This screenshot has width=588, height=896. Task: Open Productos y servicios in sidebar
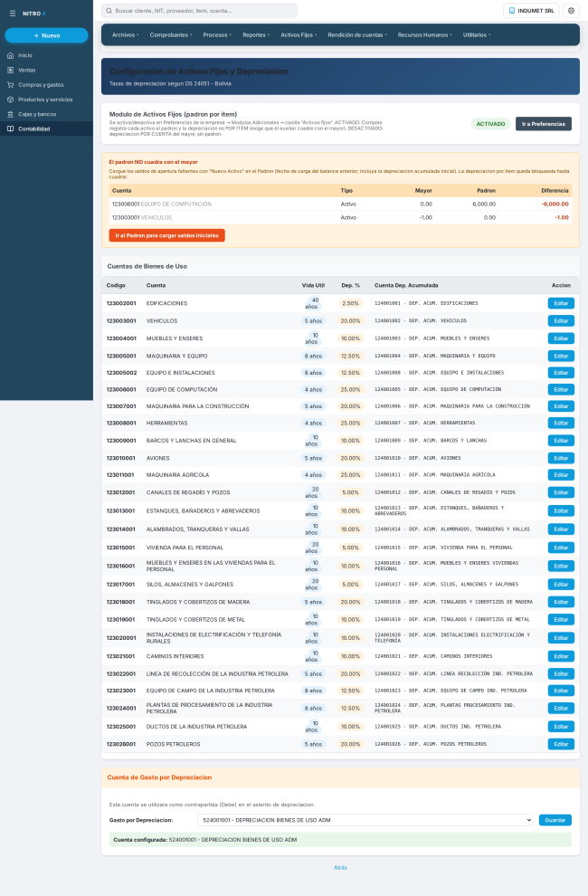[x=46, y=100]
